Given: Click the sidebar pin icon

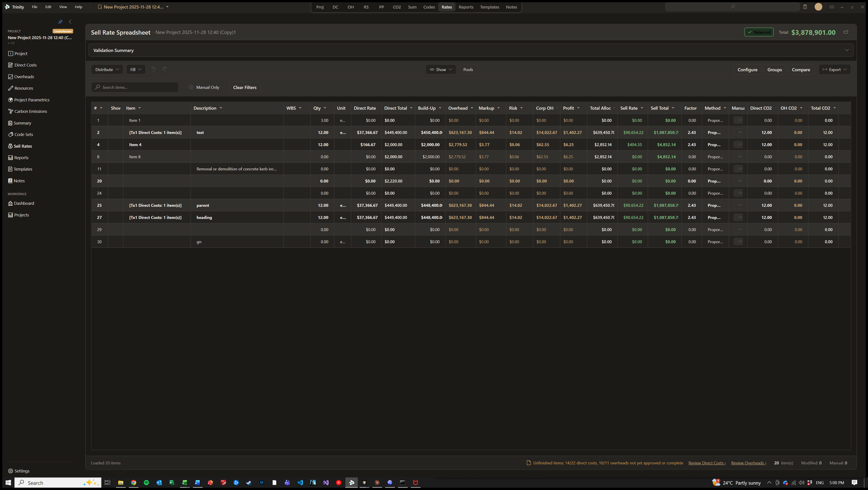Looking at the screenshot, I should tap(60, 22).
